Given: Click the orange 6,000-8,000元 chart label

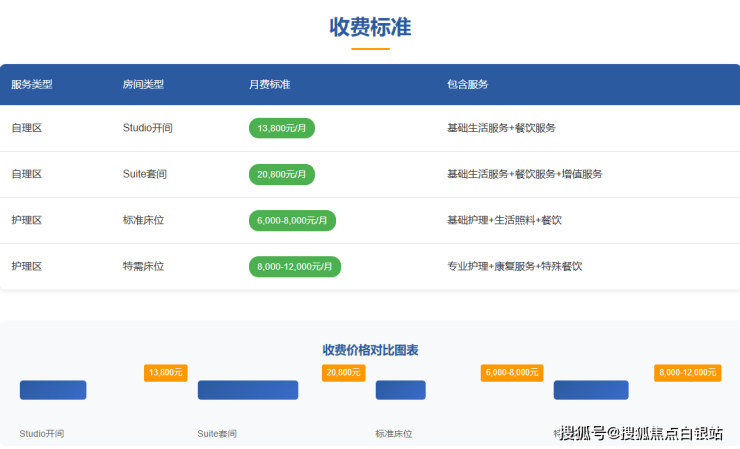Looking at the screenshot, I should (x=512, y=372).
